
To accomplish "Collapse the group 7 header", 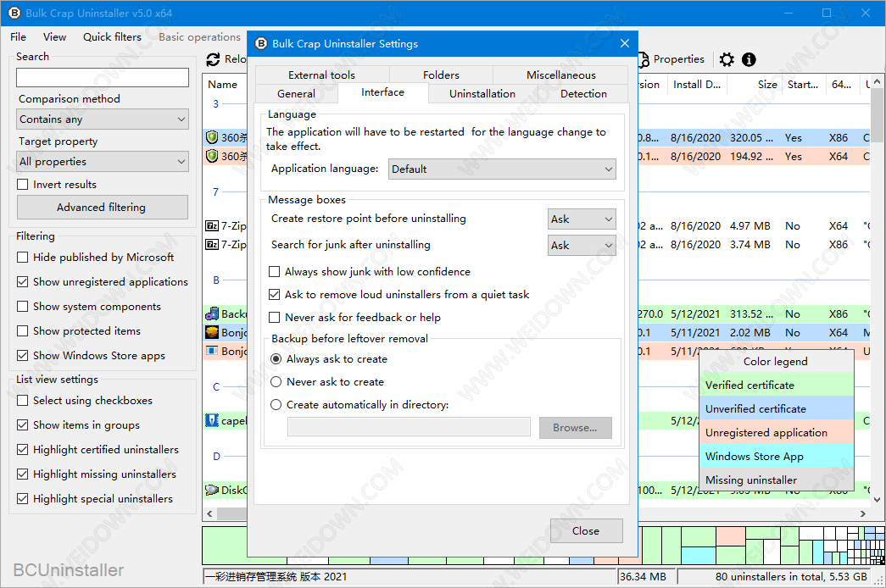I will (216, 192).
